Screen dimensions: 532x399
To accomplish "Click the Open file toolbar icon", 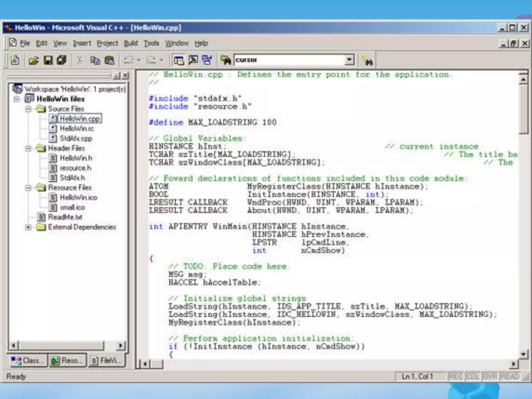I will 34,61.
